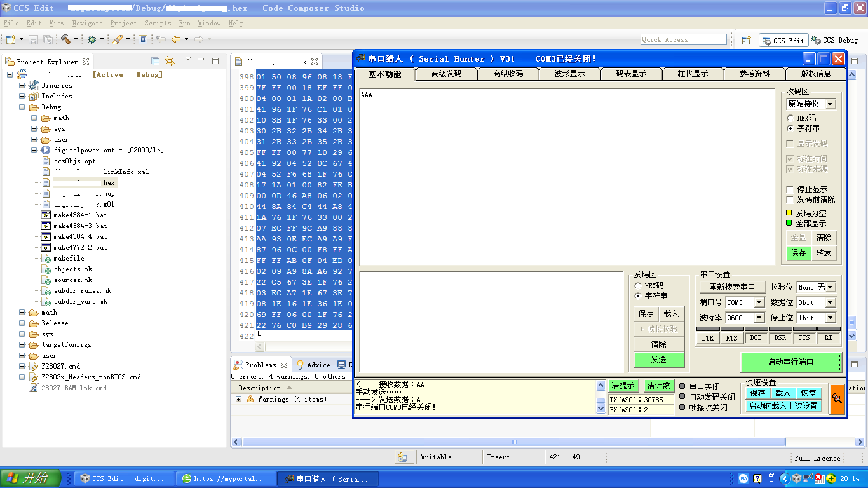The image size is (868, 488).
Task: Select 字符串 radio in the 收码区 group
Action: pos(790,128)
